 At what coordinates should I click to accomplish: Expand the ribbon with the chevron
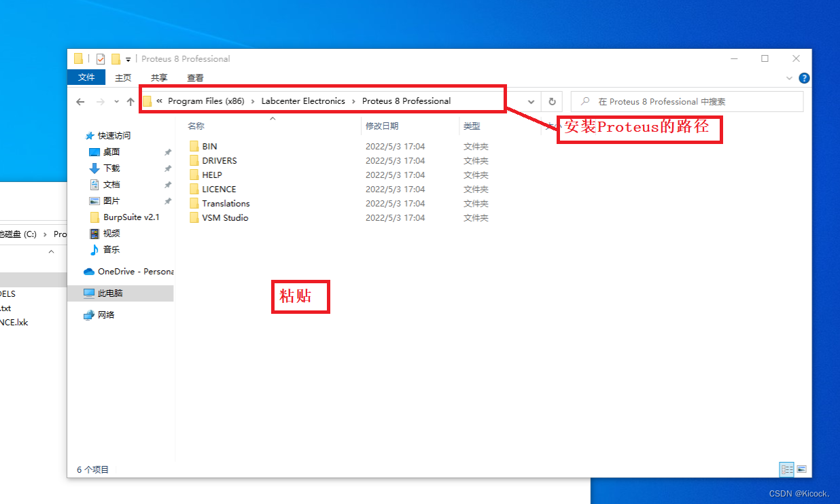click(789, 78)
